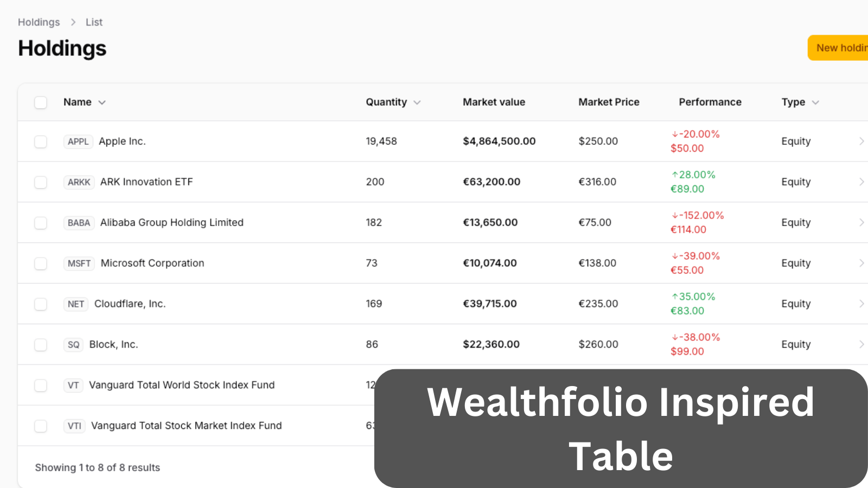Click the Market value column header
The height and width of the screenshot is (488, 868).
pyautogui.click(x=494, y=102)
